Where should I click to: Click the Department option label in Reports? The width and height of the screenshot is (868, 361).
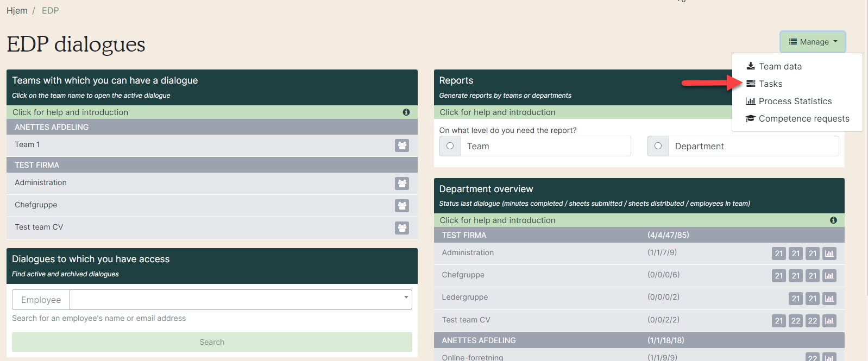coord(699,146)
